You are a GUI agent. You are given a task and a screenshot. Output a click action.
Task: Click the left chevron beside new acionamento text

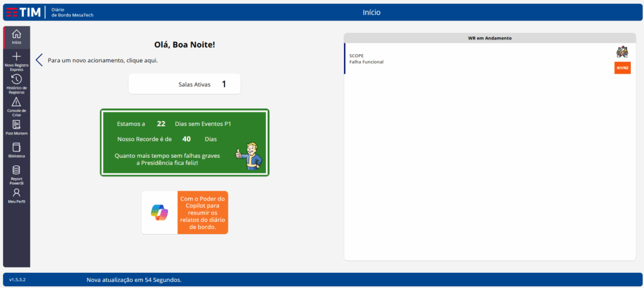[39, 60]
